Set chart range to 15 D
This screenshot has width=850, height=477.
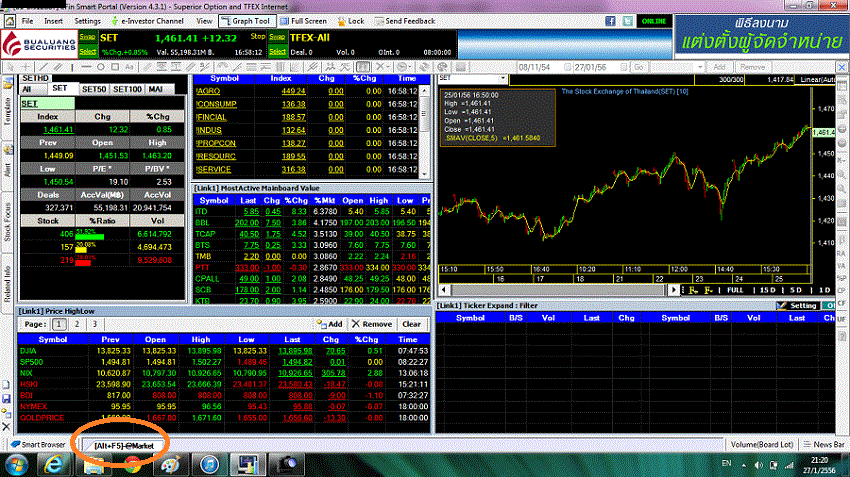pyautogui.click(x=768, y=291)
